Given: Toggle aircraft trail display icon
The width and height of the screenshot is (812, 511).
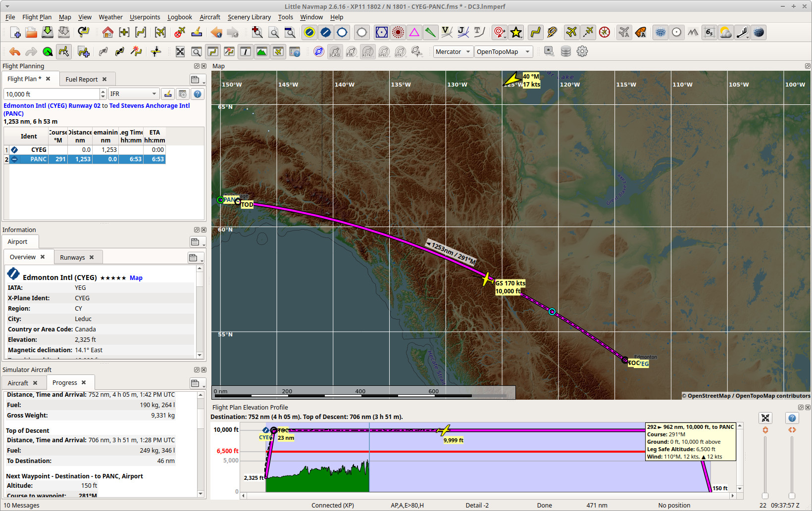Looking at the screenshot, I should (x=588, y=32).
